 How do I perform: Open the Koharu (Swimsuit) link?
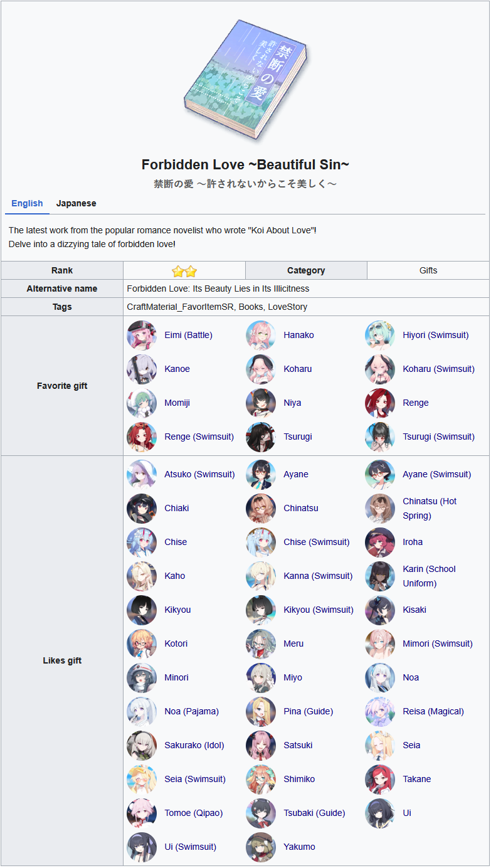[x=438, y=369]
